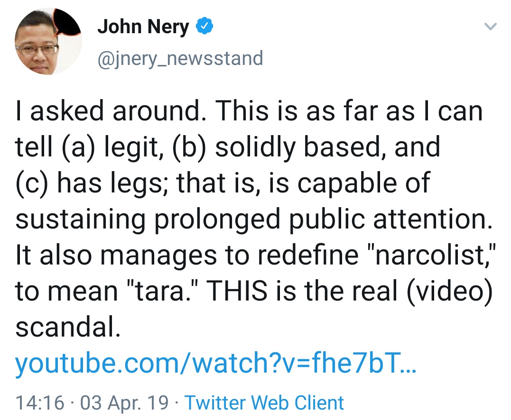Click the phrase "sustaining prolonged public attention"

tap(251, 219)
